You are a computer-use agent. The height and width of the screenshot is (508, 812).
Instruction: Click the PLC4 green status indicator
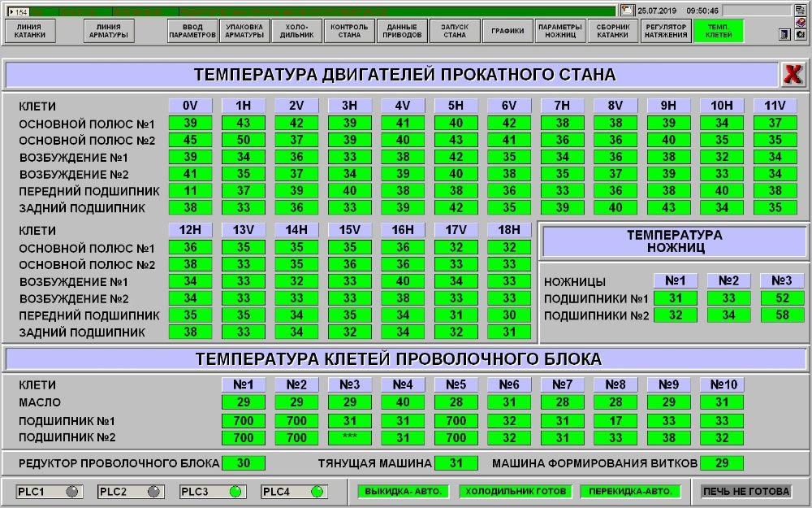tap(317, 491)
